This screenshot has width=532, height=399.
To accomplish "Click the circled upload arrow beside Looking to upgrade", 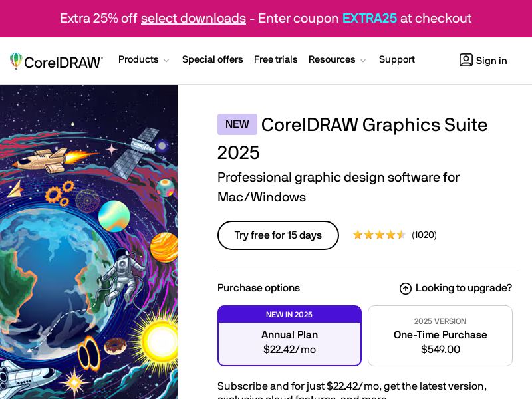I will tap(405, 288).
